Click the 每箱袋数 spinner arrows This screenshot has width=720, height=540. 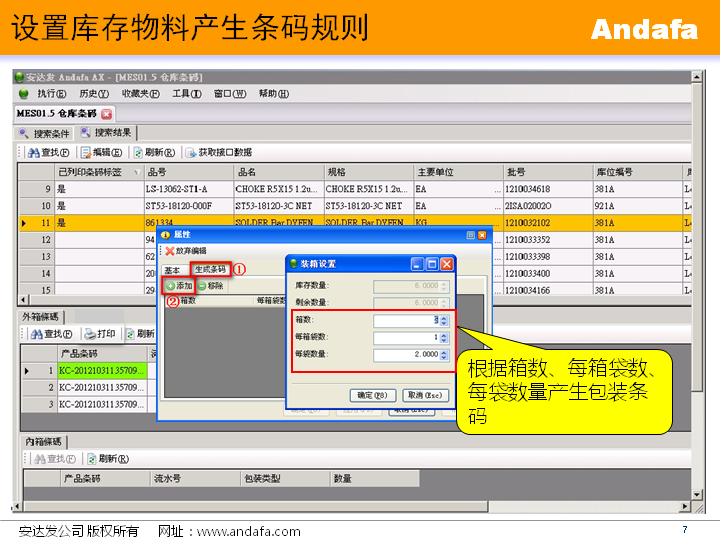click(x=445, y=337)
